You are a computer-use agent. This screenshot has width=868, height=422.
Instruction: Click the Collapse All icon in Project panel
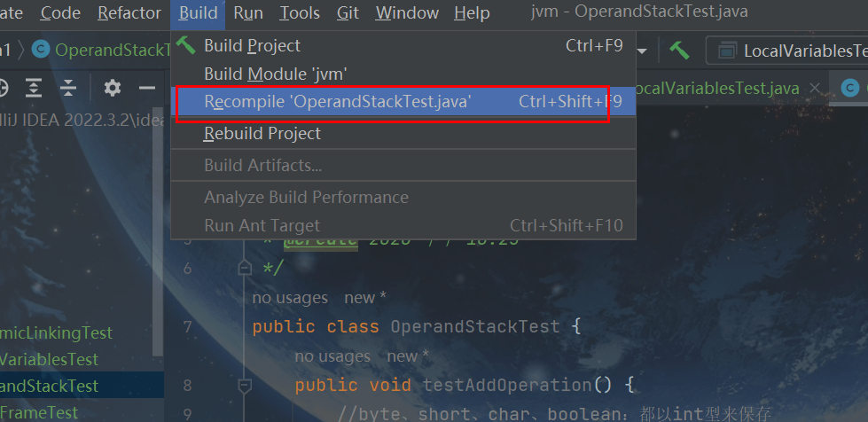click(68, 88)
